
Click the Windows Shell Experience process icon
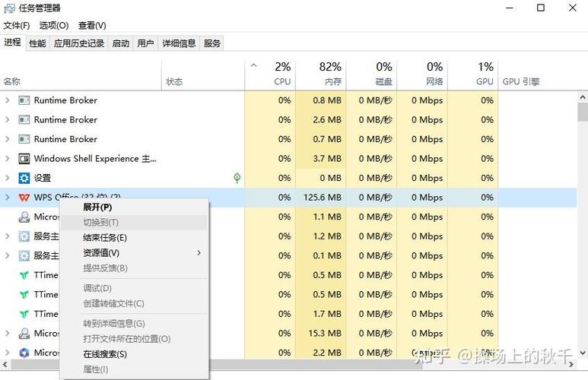click(24, 159)
